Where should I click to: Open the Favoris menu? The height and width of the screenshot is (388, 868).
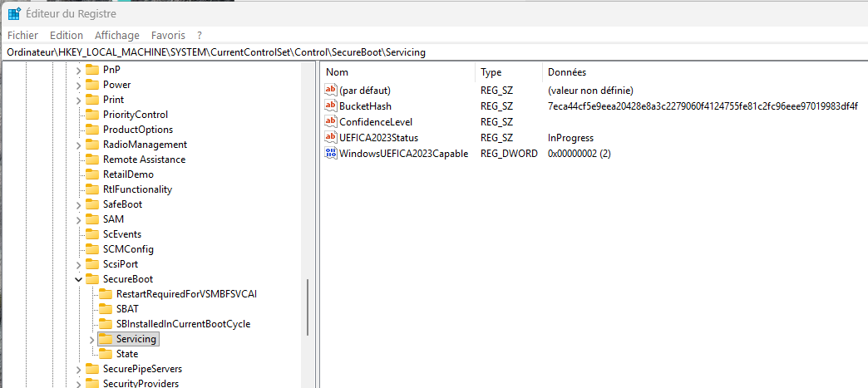(168, 36)
